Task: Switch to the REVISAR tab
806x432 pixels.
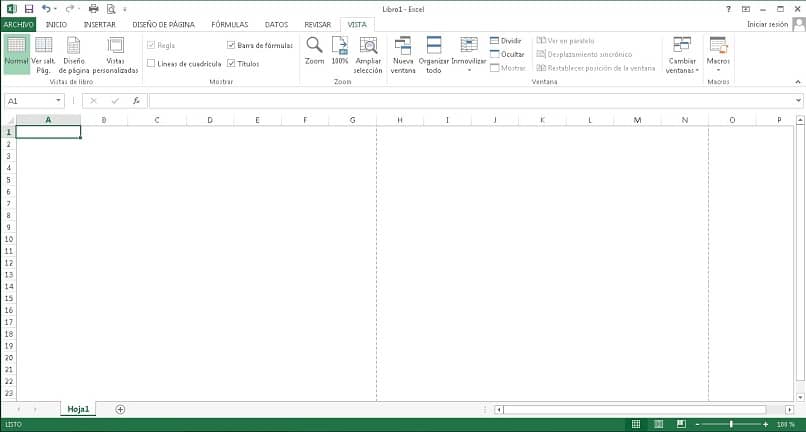Action: pyautogui.click(x=318, y=24)
